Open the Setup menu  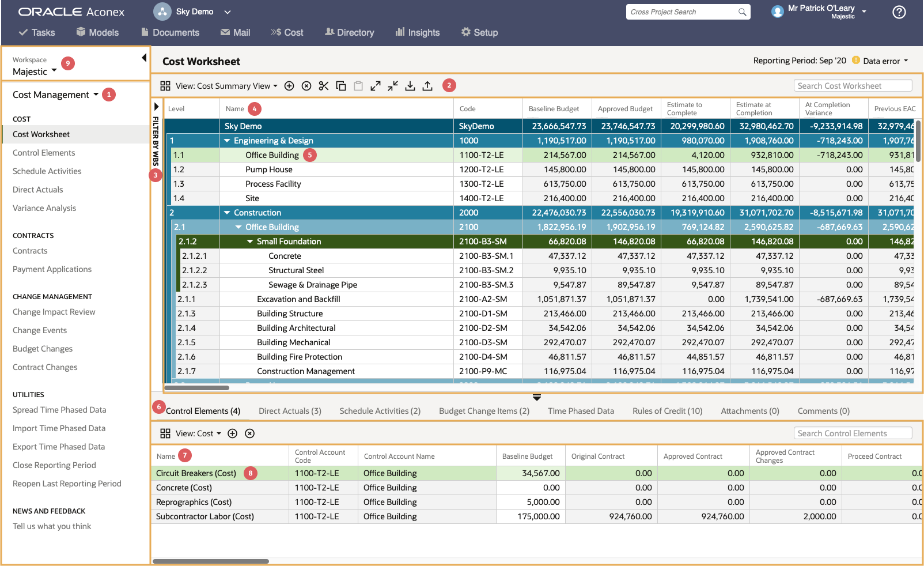479,32
